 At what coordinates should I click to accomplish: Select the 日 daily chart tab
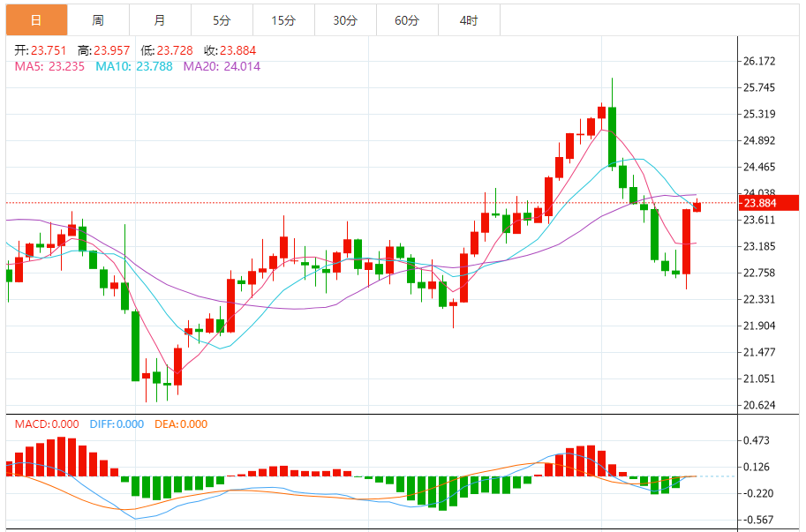click(36, 20)
